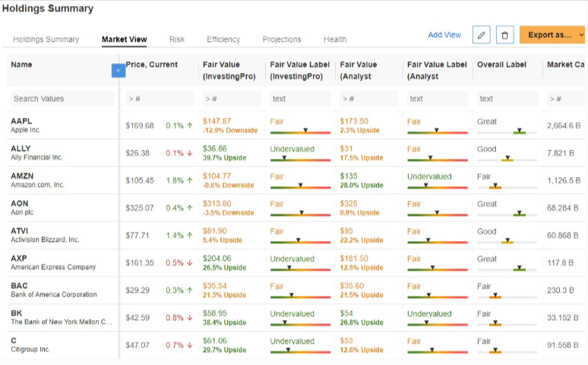
Task: Switch to the Projections tab
Action: [282, 40]
